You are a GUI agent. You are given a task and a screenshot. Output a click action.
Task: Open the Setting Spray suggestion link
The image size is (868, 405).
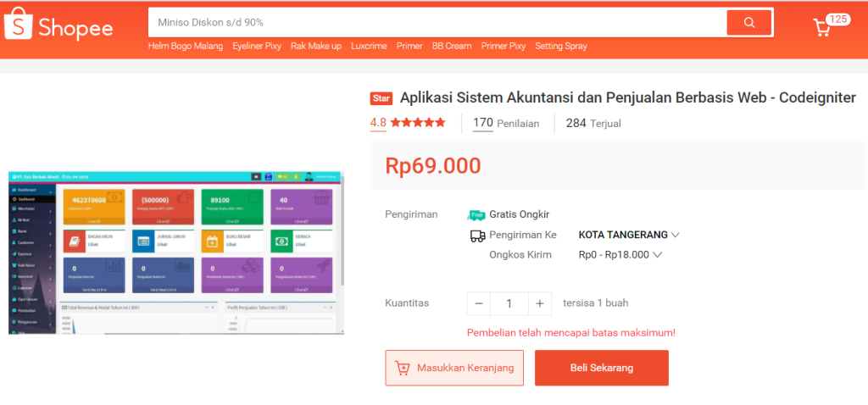coord(561,46)
